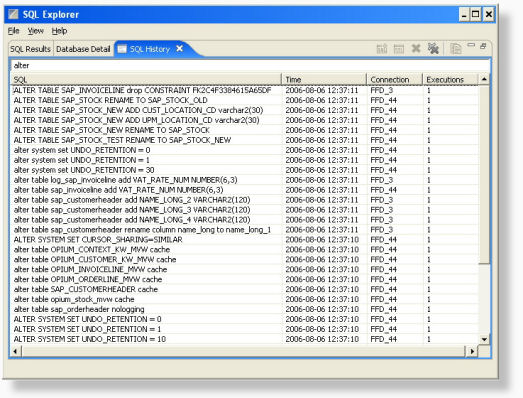Select the ADD UPM_LOCATION_CD varchar2(30) row

(245, 120)
